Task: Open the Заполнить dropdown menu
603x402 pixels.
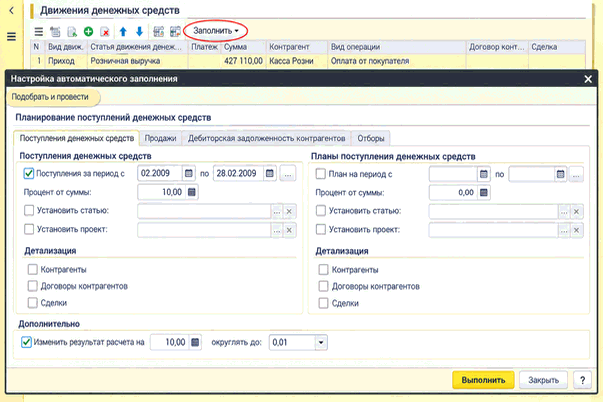Action: coord(215,31)
